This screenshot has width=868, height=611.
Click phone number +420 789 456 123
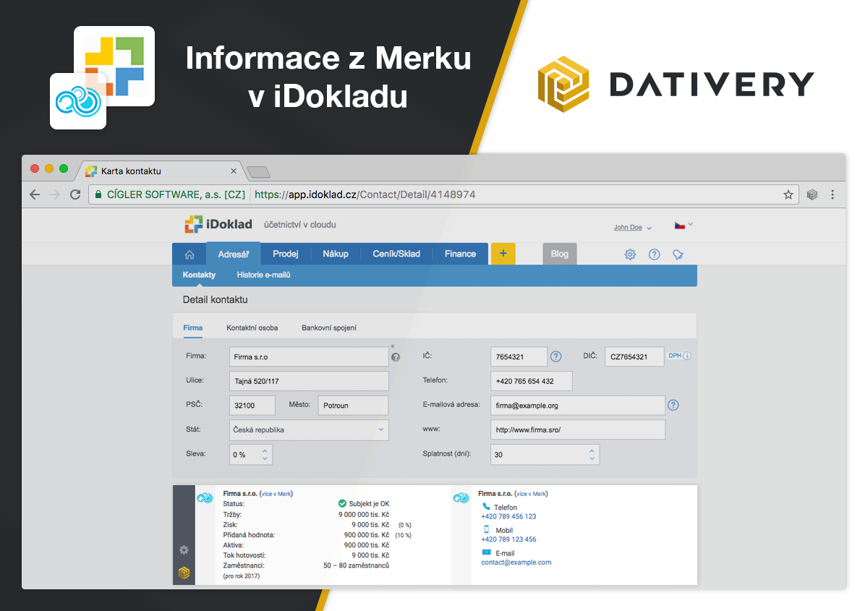509,516
